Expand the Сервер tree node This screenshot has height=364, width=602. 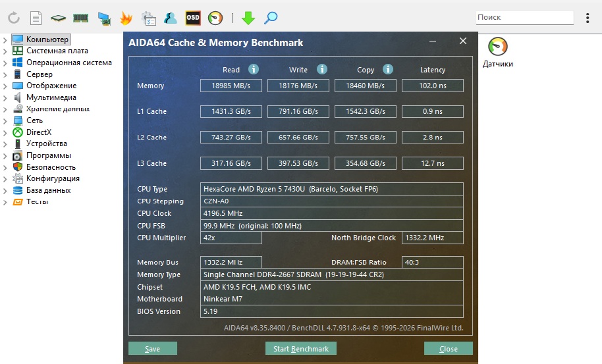point(5,74)
